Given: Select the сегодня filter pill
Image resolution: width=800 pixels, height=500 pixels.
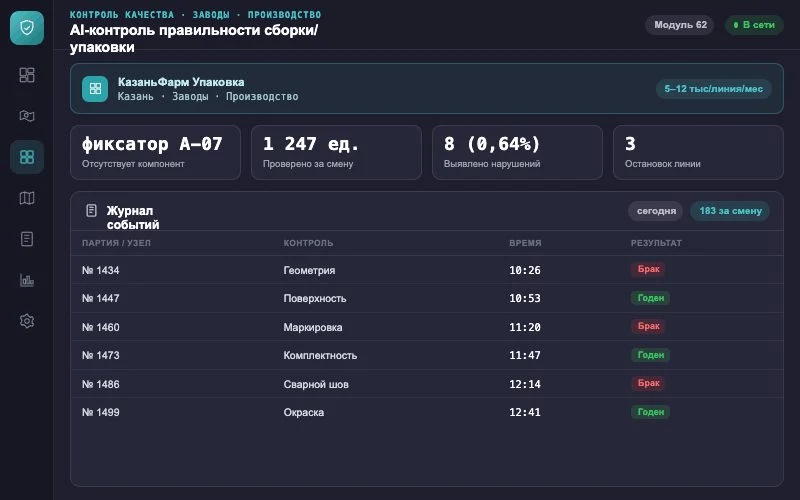Looking at the screenshot, I should click(656, 211).
